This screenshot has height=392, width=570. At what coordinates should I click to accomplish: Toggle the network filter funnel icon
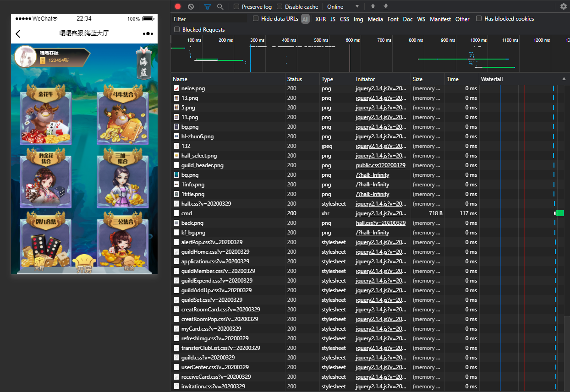[208, 6]
